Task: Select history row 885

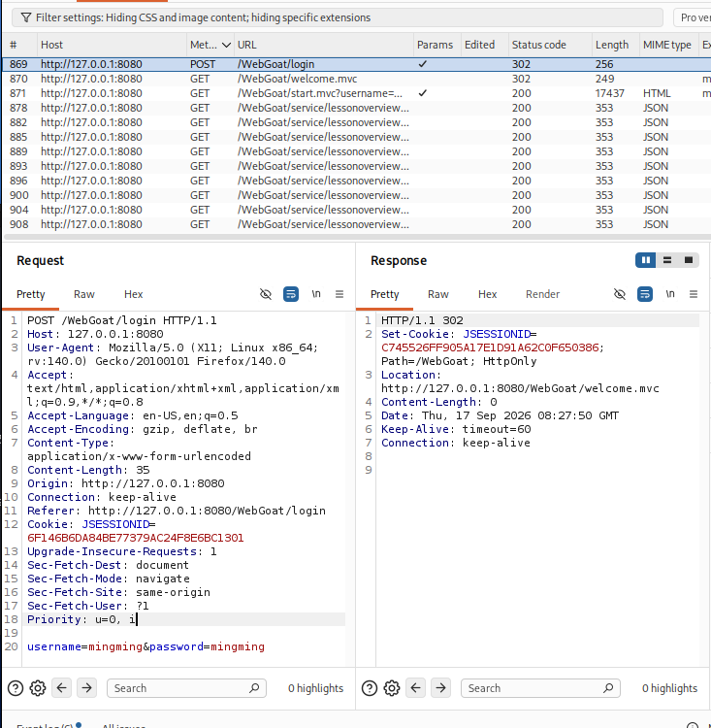Action: [356, 137]
